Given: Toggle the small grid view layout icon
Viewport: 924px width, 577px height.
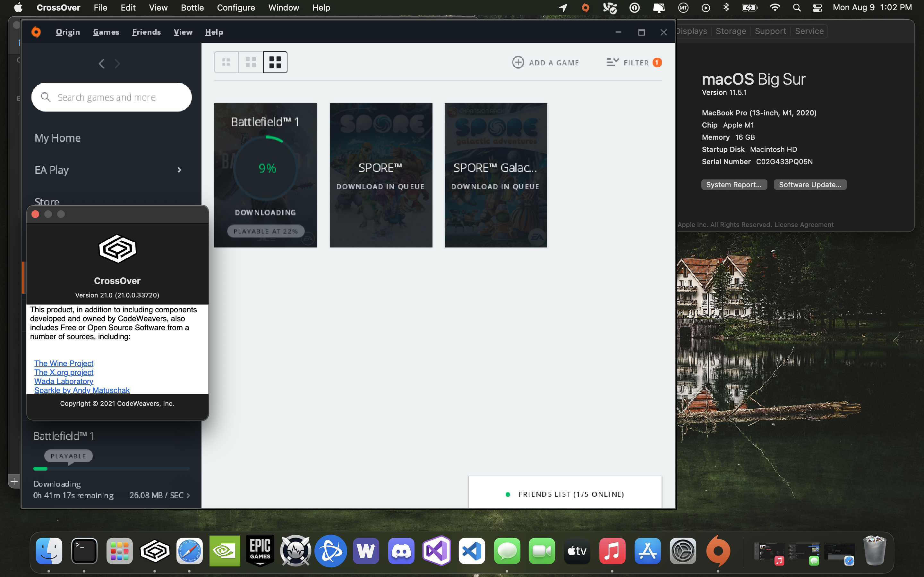Looking at the screenshot, I should (226, 62).
